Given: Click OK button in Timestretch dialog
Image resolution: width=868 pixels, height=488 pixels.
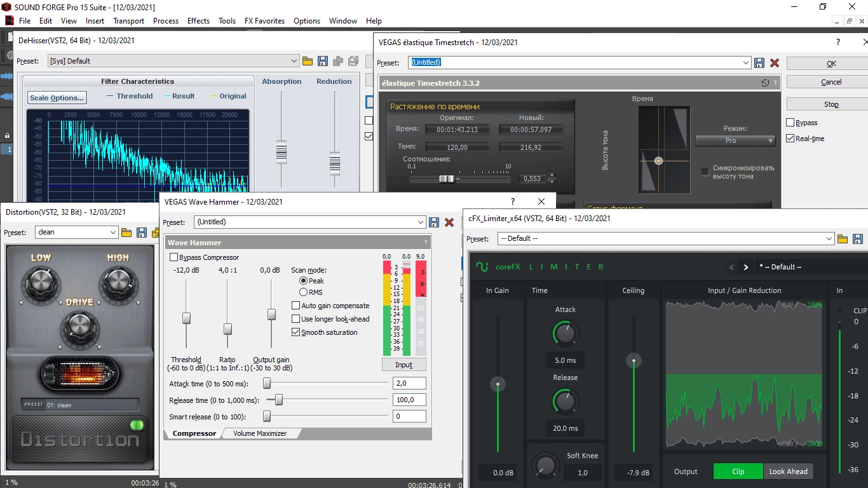Looking at the screenshot, I should tap(831, 64).
